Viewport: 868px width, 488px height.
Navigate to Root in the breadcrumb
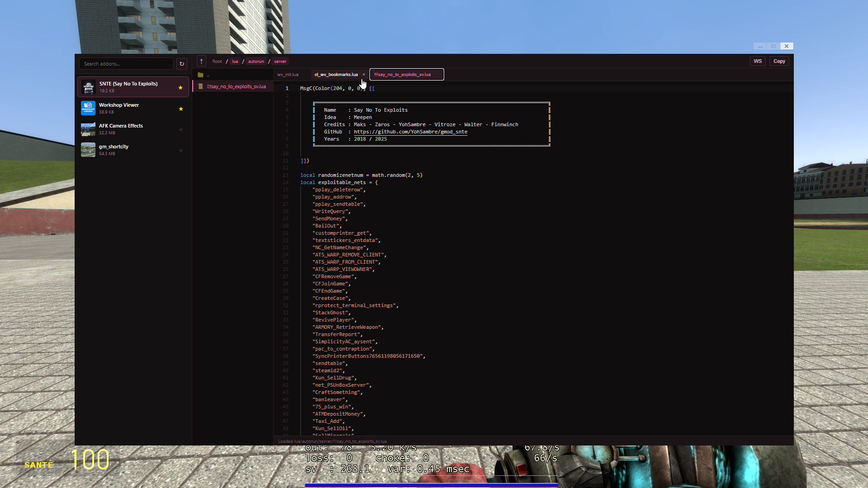tap(217, 61)
